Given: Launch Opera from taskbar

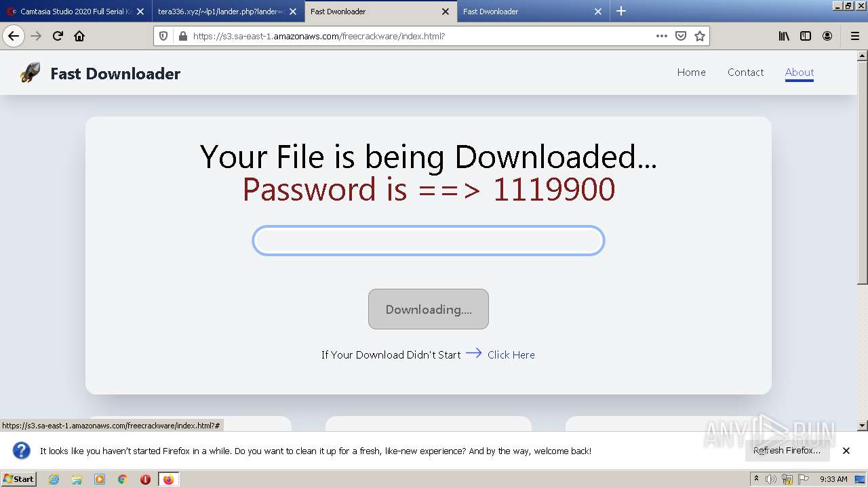Looking at the screenshot, I should pos(145,479).
